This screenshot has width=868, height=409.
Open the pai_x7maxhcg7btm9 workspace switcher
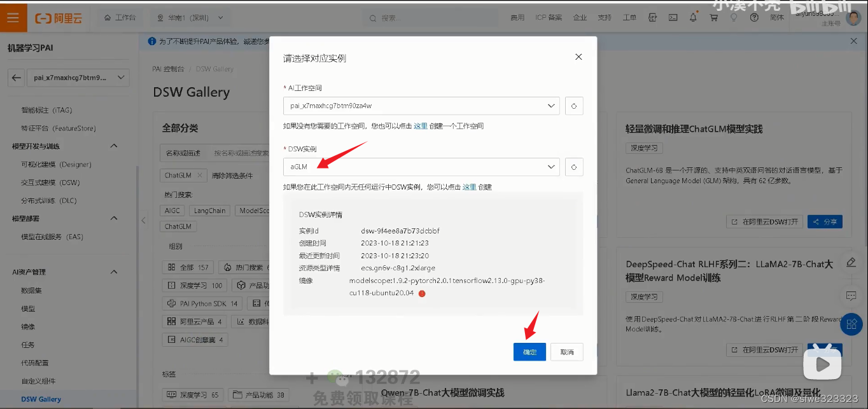[78, 78]
